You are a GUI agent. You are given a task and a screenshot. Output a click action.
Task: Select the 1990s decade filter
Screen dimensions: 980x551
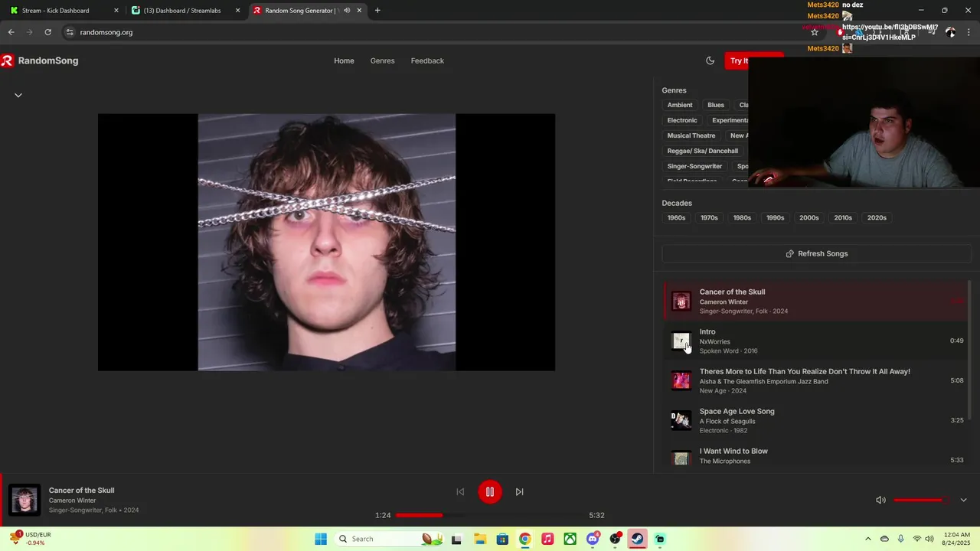tap(776, 218)
